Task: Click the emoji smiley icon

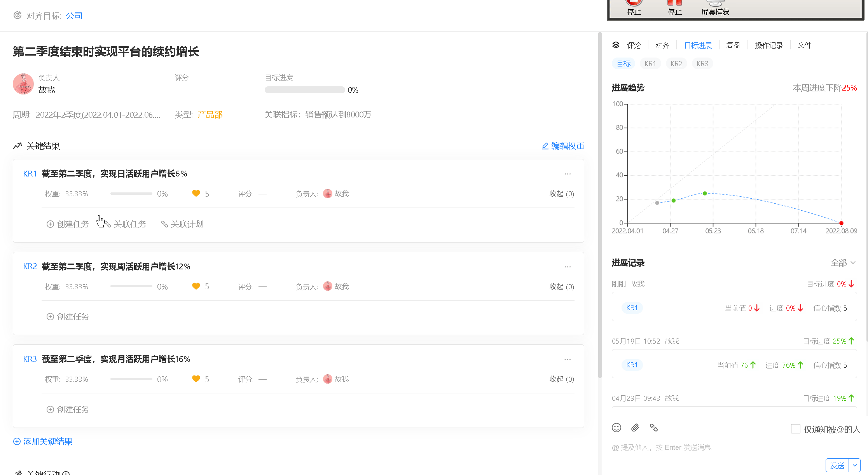Action: click(616, 428)
